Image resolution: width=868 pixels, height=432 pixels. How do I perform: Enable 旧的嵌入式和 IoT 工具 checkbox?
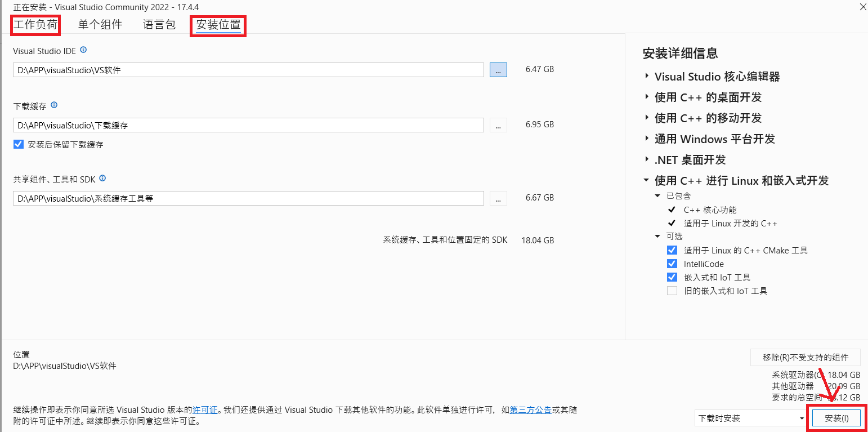click(x=672, y=291)
